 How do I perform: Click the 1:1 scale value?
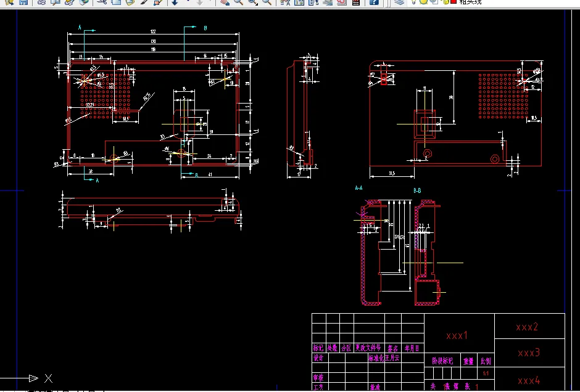coord(486,374)
